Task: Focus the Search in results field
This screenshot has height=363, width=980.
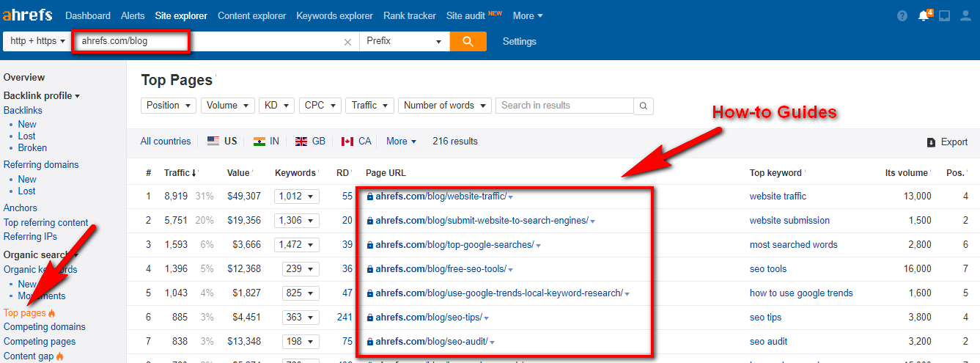Action: point(564,106)
